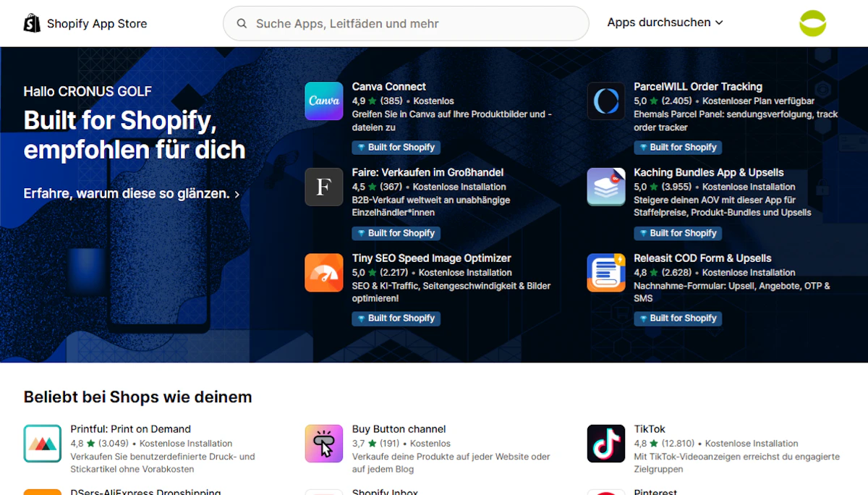Click ParcelWILL rating 5,0 (2.405)
Viewport: 868px width, 495px height.
pos(663,101)
